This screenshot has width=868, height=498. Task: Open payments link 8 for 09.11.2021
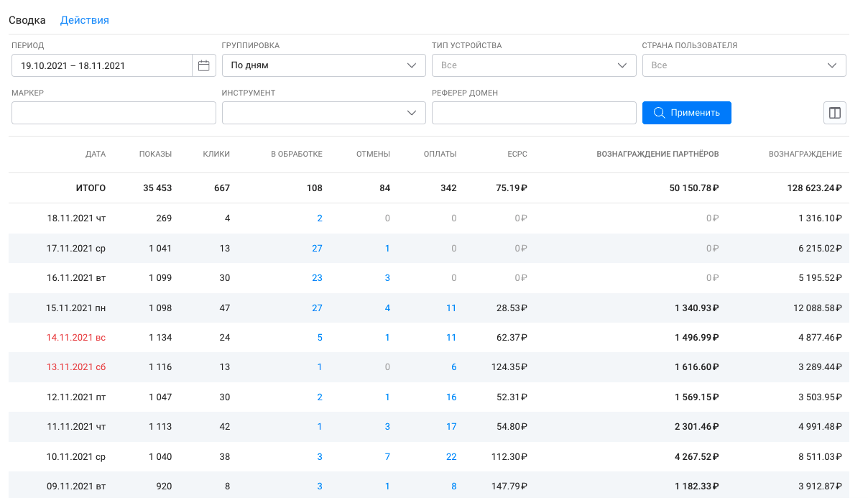click(x=454, y=487)
